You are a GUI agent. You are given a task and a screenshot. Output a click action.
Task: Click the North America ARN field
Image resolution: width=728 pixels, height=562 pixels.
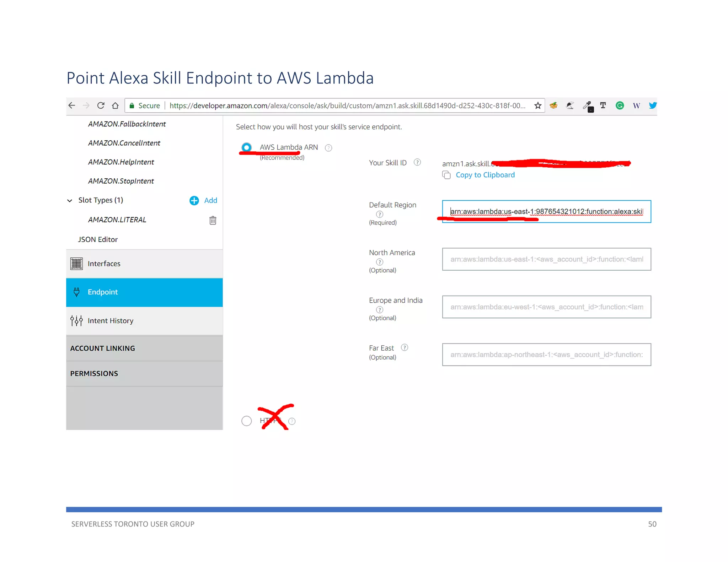point(546,259)
